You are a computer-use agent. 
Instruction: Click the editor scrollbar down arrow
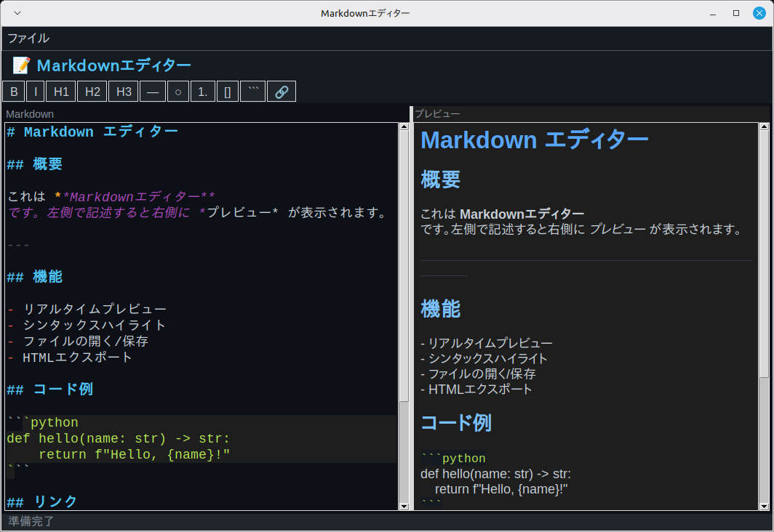tap(404, 507)
